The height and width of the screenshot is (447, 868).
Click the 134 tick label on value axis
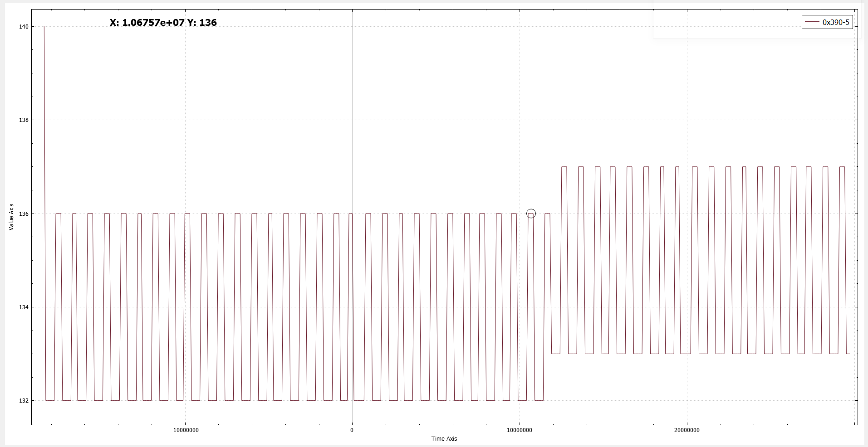24,307
